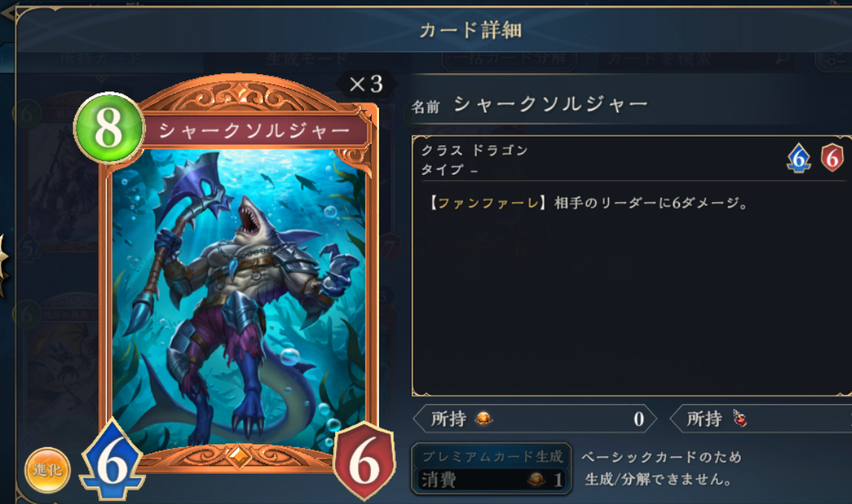Click the magnifier search icon
The height and width of the screenshot is (504, 852).
click(x=782, y=57)
